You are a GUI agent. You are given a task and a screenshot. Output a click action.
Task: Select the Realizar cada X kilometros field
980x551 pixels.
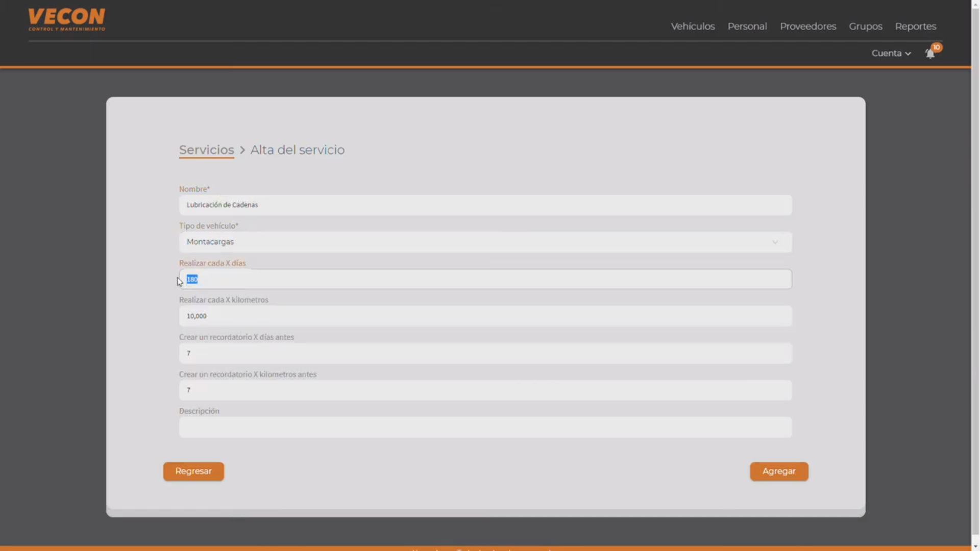pyautogui.click(x=485, y=316)
